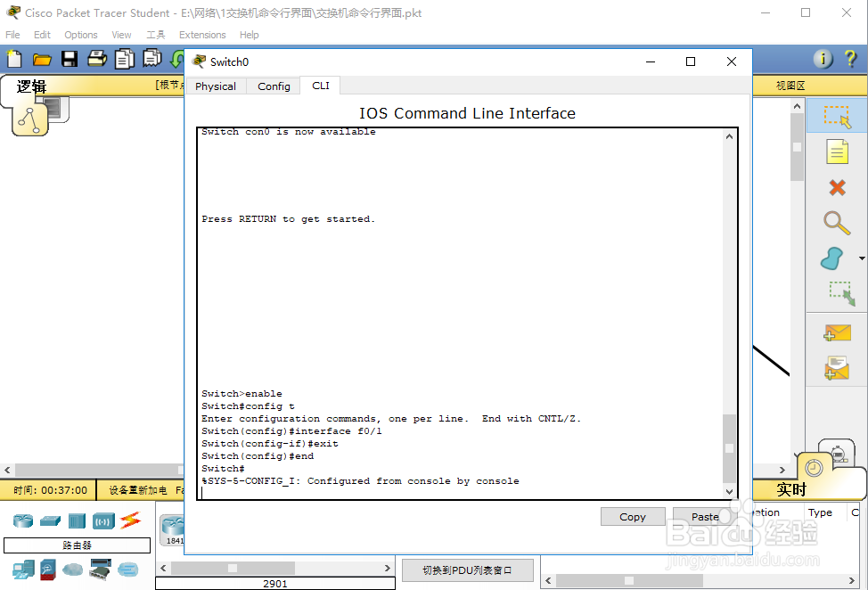
Task: Open the Extensions menu
Action: (202, 35)
